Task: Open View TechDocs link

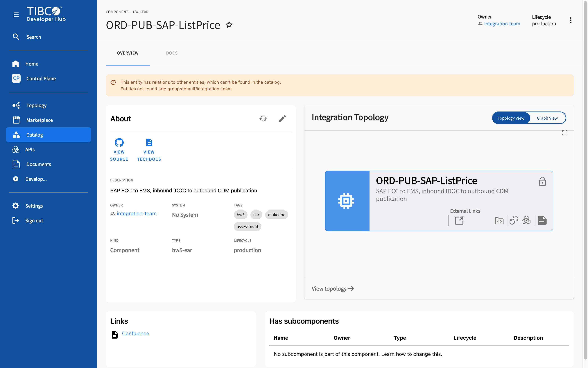Action: (149, 150)
